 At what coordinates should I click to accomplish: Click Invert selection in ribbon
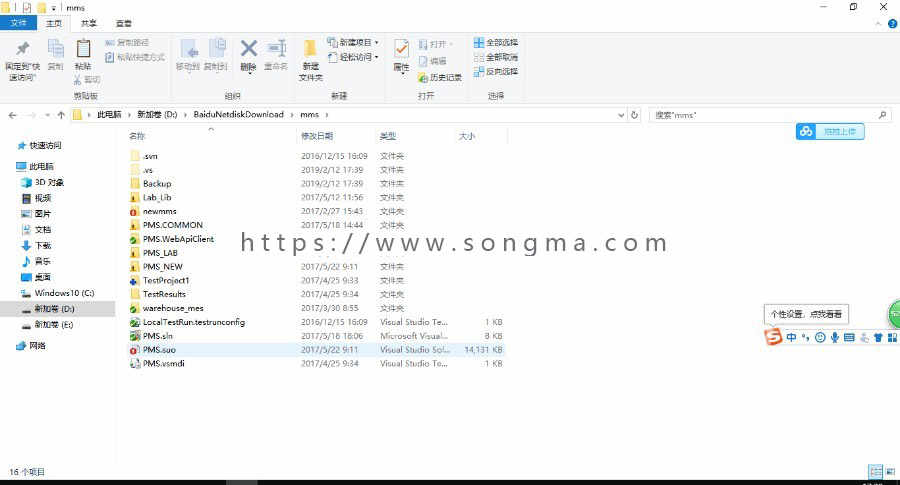(x=495, y=71)
